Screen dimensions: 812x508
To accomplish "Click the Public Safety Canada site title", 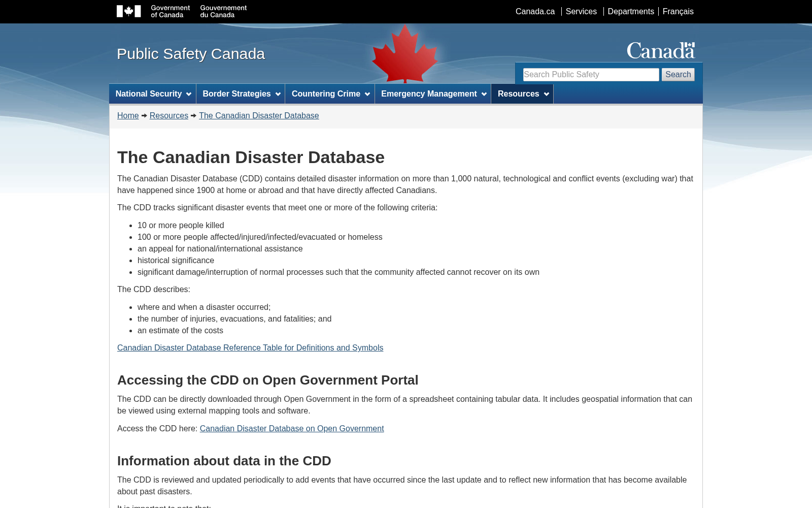I will coord(191,54).
